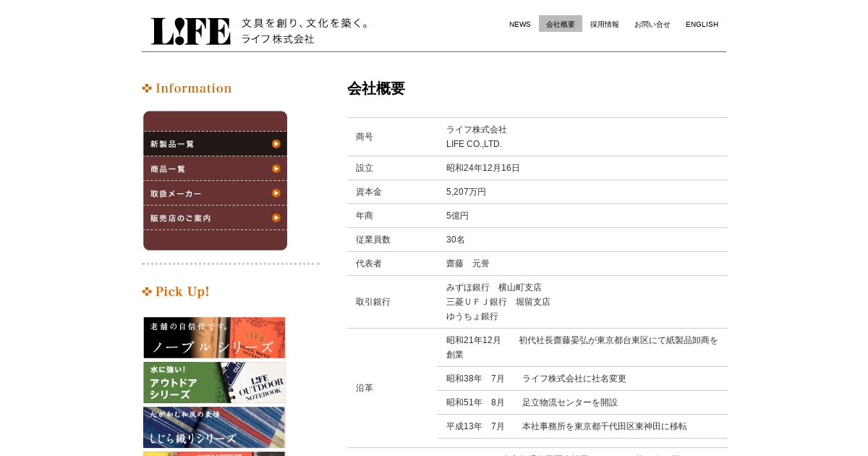The width and height of the screenshot is (868, 456).
Task: Open 新製品一覧 in the sidebar
Action: (215, 144)
